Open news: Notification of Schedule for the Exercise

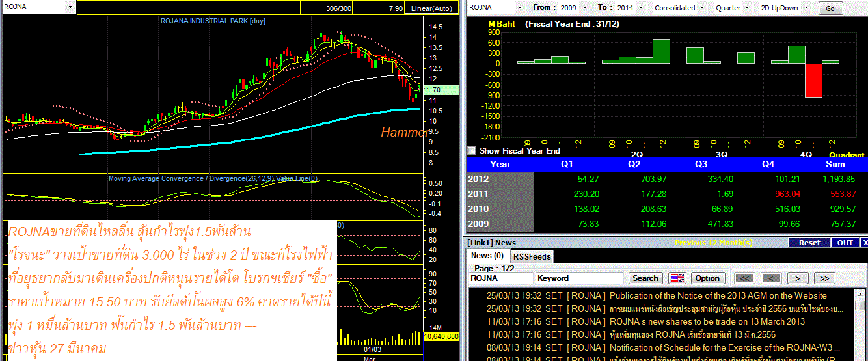click(725, 347)
